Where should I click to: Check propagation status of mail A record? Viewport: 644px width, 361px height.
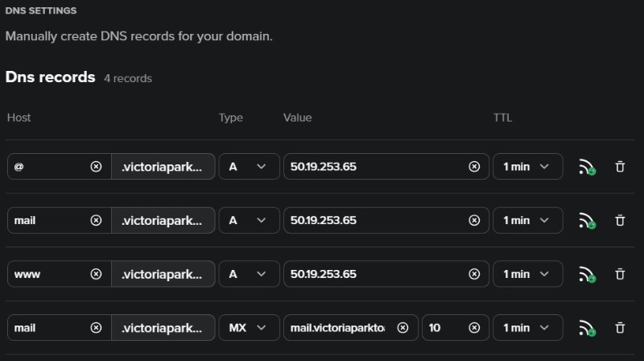[x=587, y=220]
